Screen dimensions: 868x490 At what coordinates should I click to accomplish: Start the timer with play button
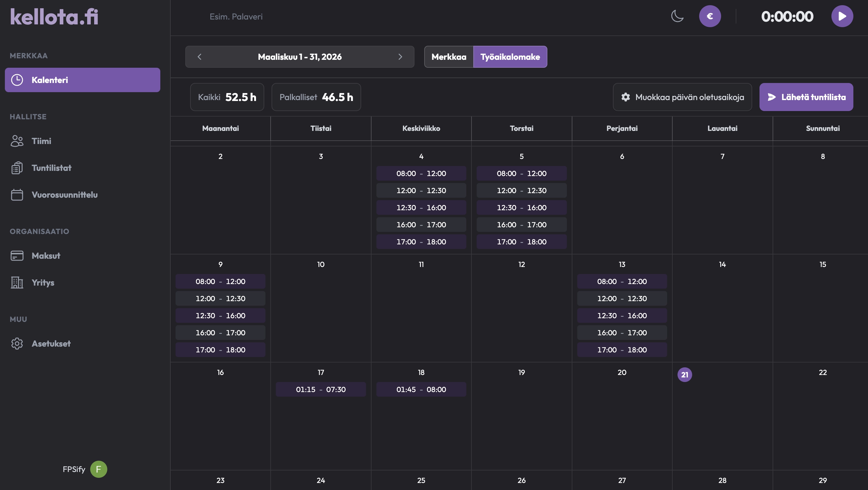coord(842,16)
